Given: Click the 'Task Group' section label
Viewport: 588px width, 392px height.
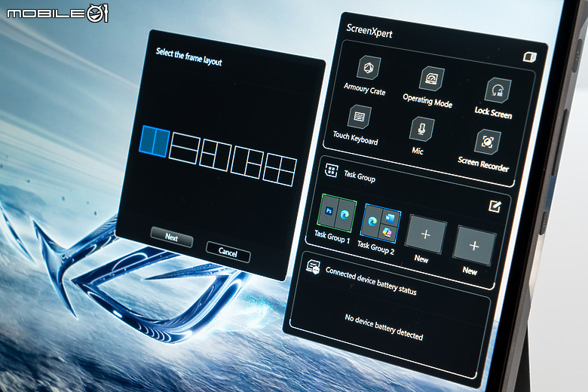Looking at the screenshot, I should (360, 176).
